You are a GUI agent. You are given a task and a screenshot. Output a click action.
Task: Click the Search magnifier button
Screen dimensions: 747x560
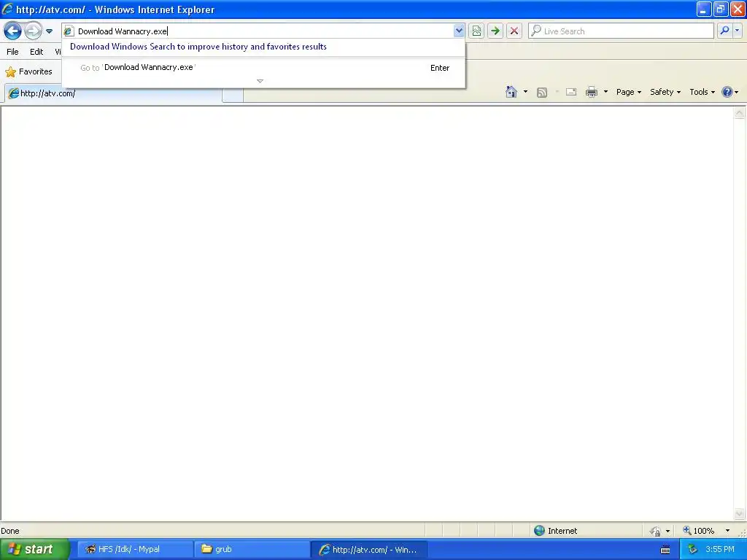724,31
